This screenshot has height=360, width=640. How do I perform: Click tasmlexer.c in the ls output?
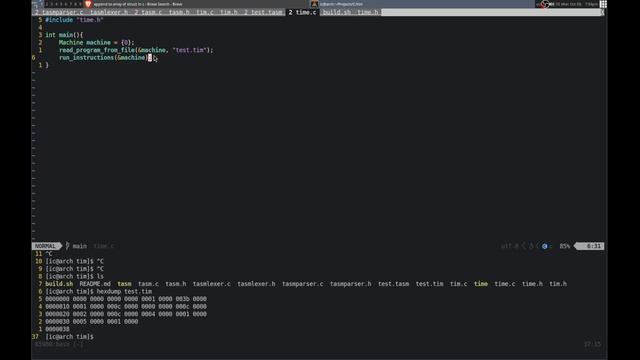[x=211, y=284]
